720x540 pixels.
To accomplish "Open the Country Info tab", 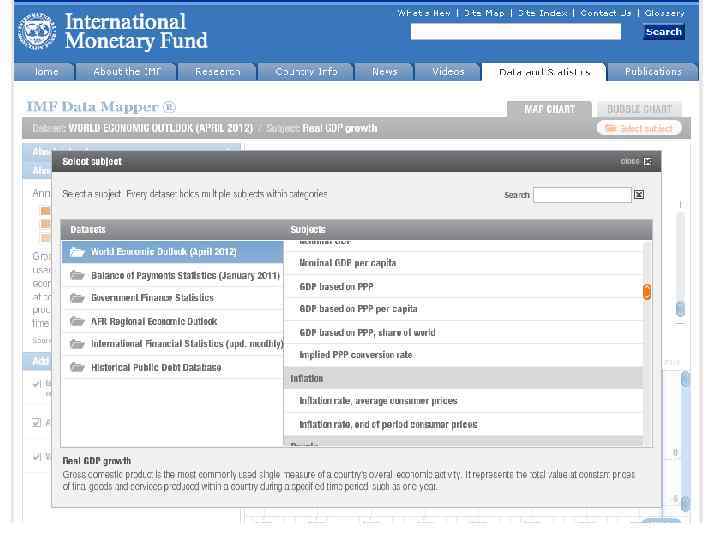I will point(306,72).
